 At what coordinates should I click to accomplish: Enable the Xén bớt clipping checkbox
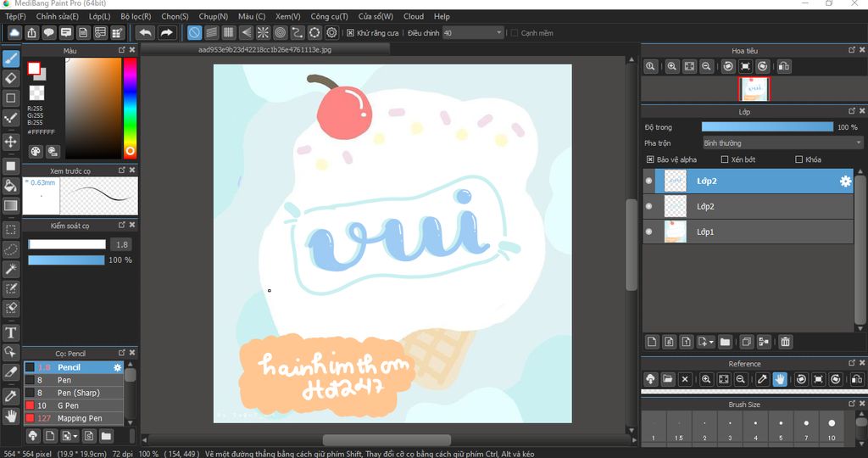coord(725,159)
